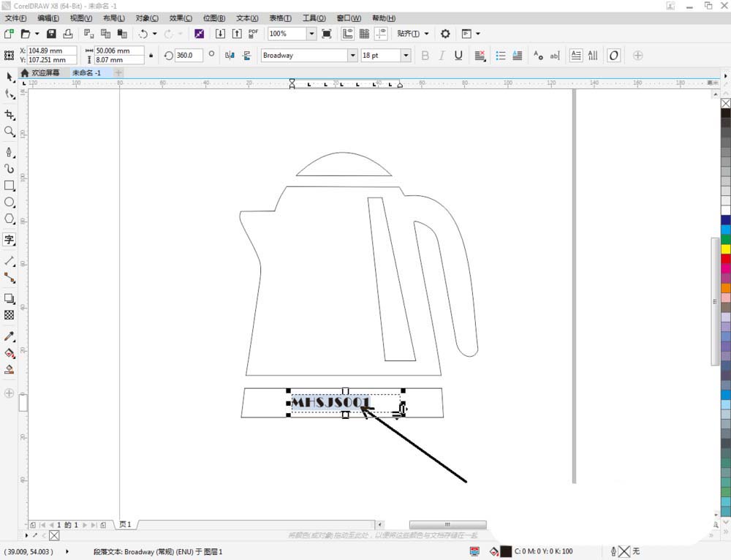
Task: Click the Print icon
Action: tap(68, 34)
